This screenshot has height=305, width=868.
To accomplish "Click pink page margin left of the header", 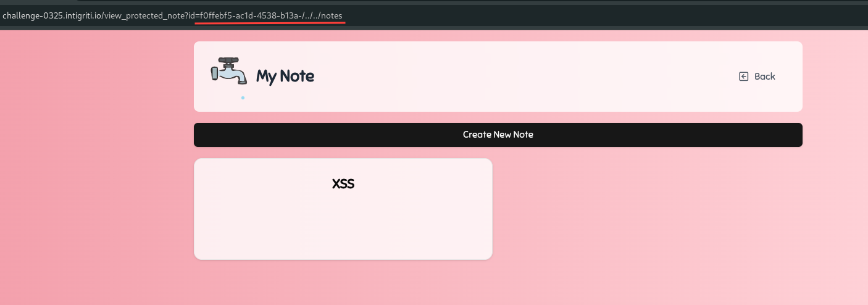I will pyautogui.click(x=93, y=77).
